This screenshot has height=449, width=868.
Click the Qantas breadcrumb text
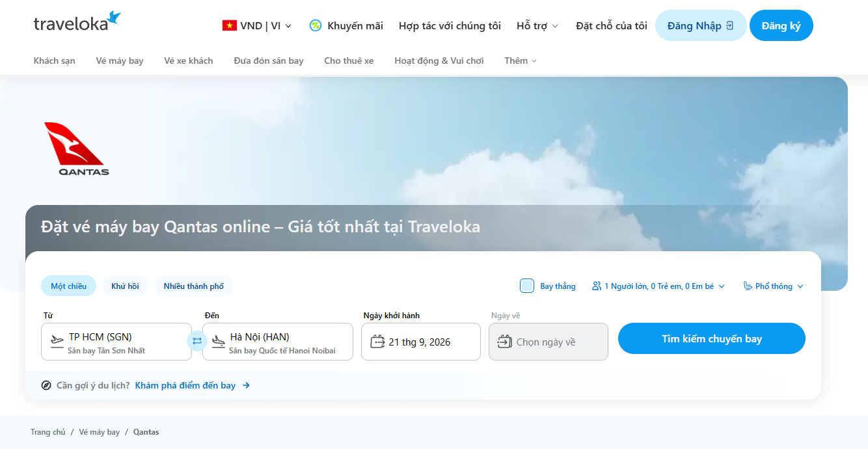pos(146,432)
